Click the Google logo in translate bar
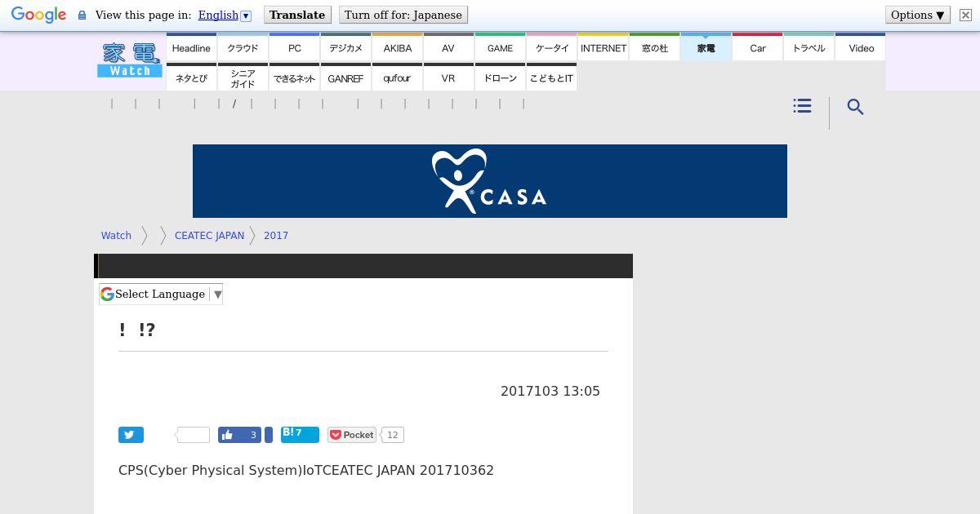Screen dimensions: 980x514 tap(38, 16)
